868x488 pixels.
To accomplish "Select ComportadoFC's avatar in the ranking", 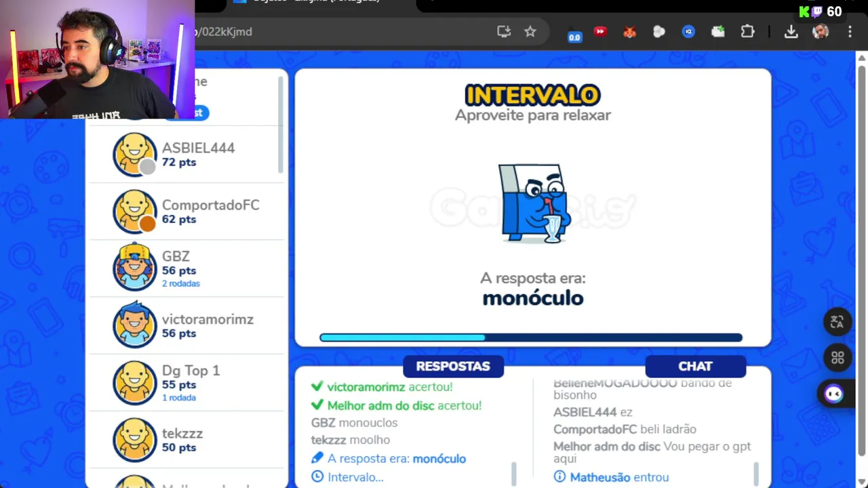I will point(134,211).
